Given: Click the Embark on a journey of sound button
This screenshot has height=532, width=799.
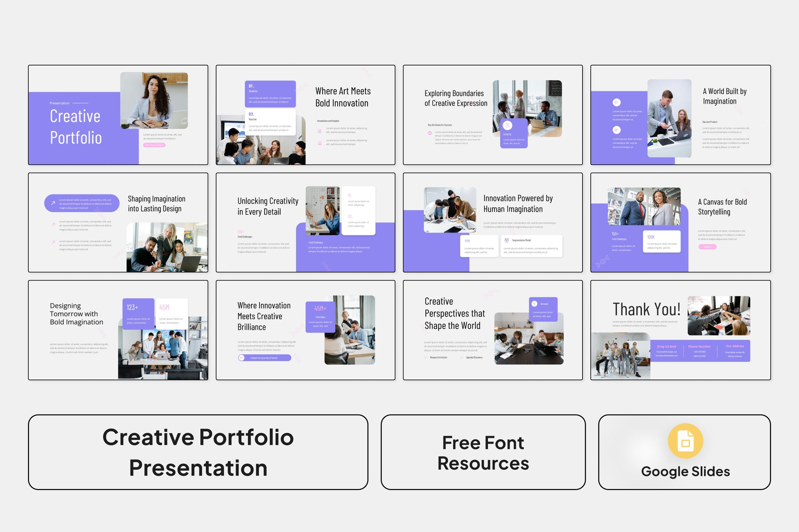Looking at the screenshot, I should click(x=265, y=358).
